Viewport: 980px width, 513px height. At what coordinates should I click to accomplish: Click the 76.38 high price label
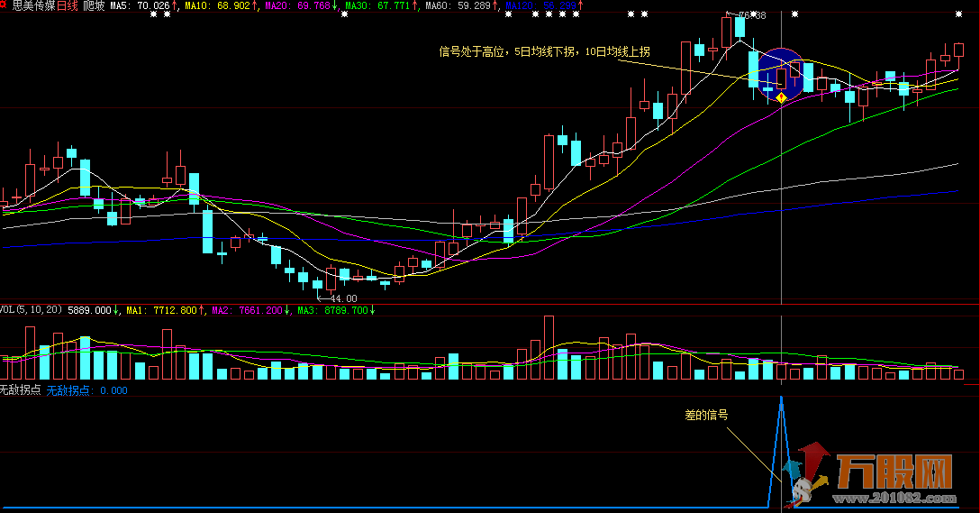(752, 15)
